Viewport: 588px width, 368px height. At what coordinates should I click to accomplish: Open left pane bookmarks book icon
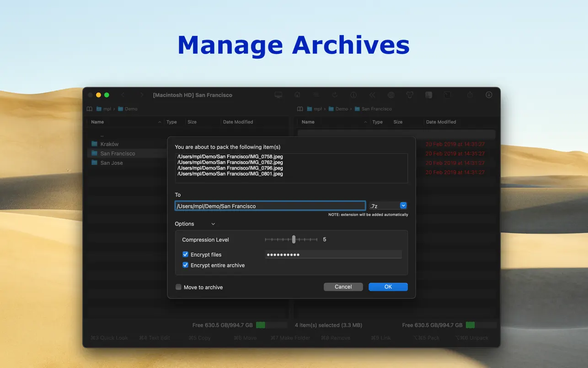click(x=90, y=109)
